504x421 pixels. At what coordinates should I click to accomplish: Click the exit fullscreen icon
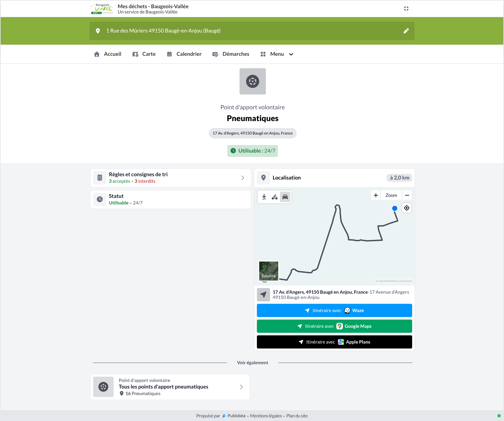pyautogui.click(x=406, y=9)
